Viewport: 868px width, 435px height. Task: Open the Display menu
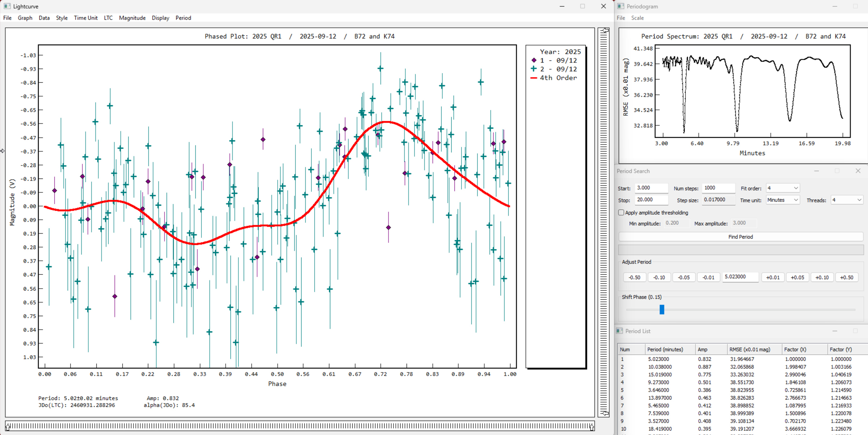tap(161, 18)
